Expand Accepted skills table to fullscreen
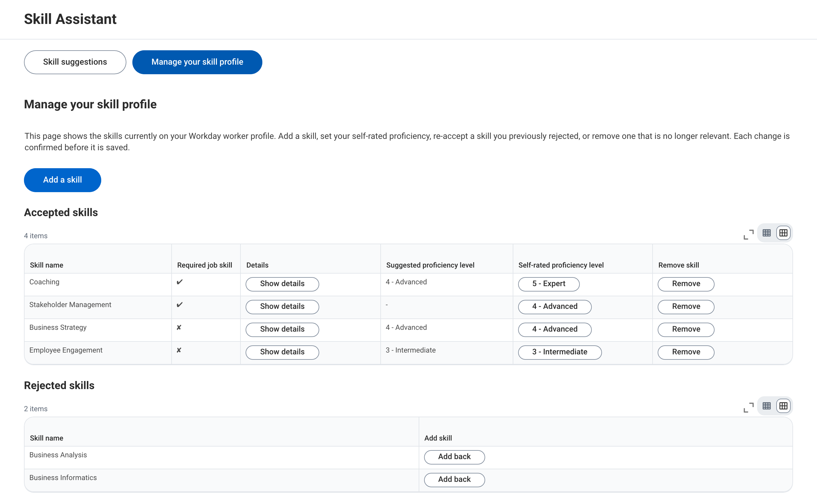The image size is (817, 504). pos(748,235)
